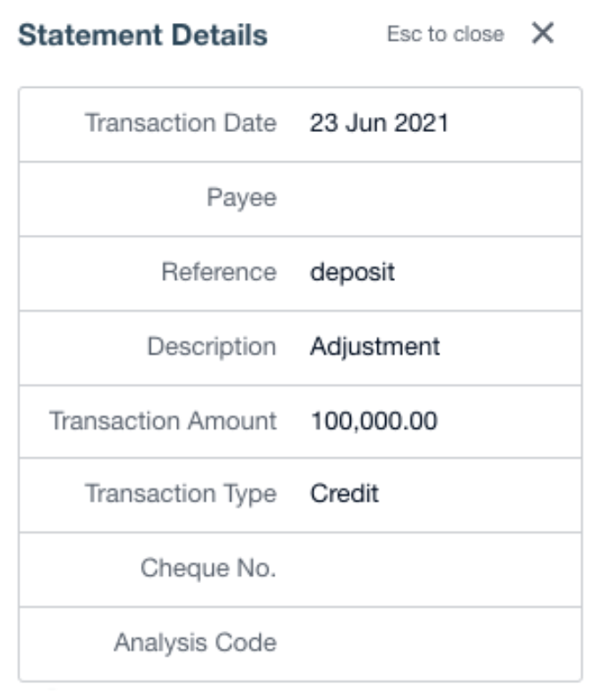Click the Transaction Type label
Viewport: 597px width, 700px height.
[x=180, y=494]
